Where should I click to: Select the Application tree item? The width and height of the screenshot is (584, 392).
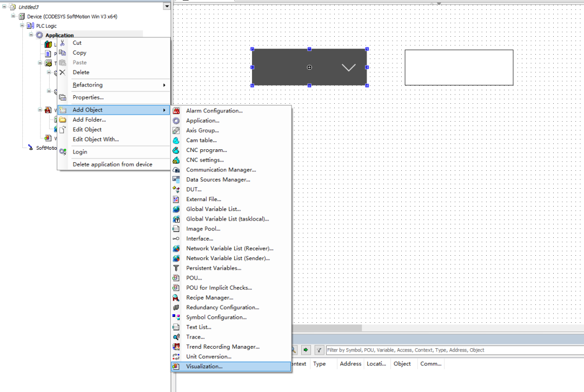(x=59, y=35)
